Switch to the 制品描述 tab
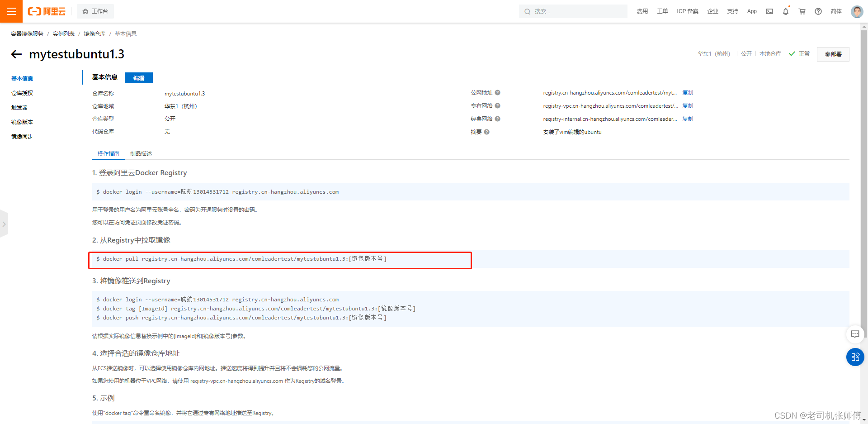The width and height of the screenshot is (868, 424). [141, 154]
